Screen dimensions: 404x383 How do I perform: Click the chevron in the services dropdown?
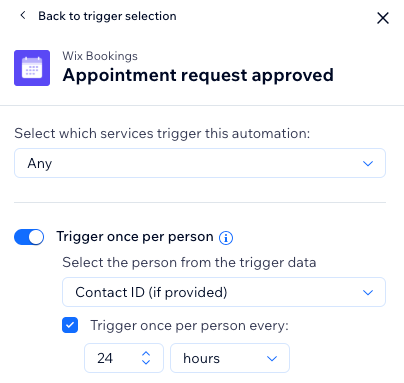tap(368, 163)
